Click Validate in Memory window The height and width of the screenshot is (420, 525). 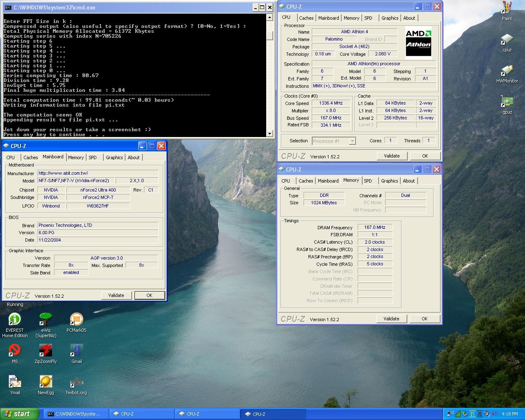[x=391, y=319]
